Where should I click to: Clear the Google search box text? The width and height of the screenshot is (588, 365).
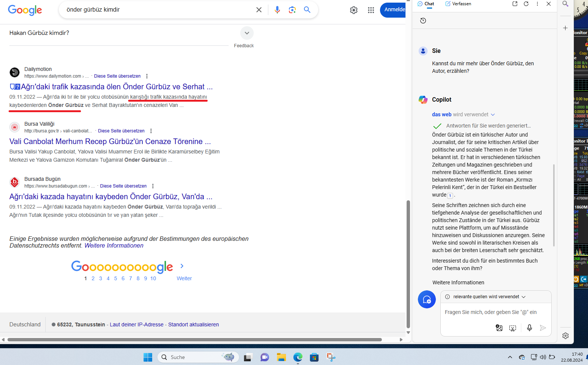[259, 10]
